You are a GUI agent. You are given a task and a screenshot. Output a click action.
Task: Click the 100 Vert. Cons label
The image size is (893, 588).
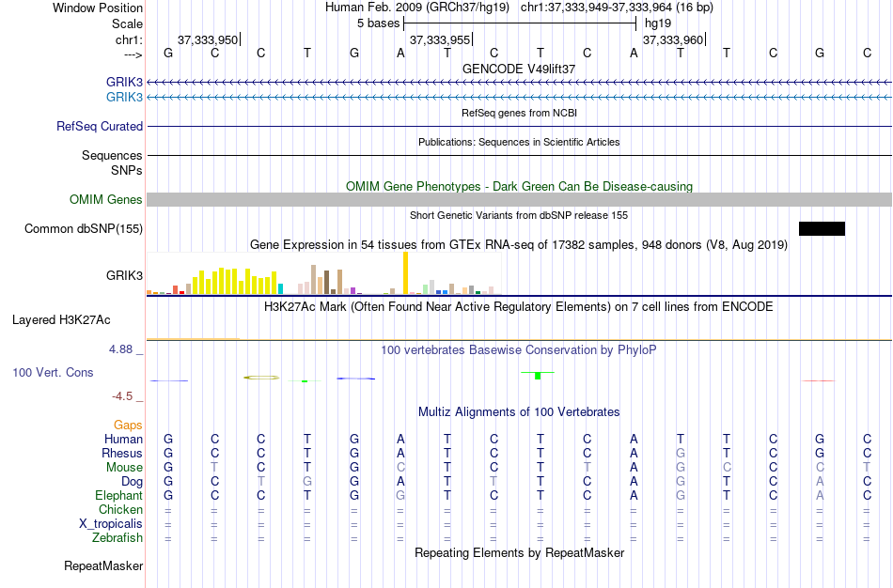pyautogui.click(x=53, y=372)
